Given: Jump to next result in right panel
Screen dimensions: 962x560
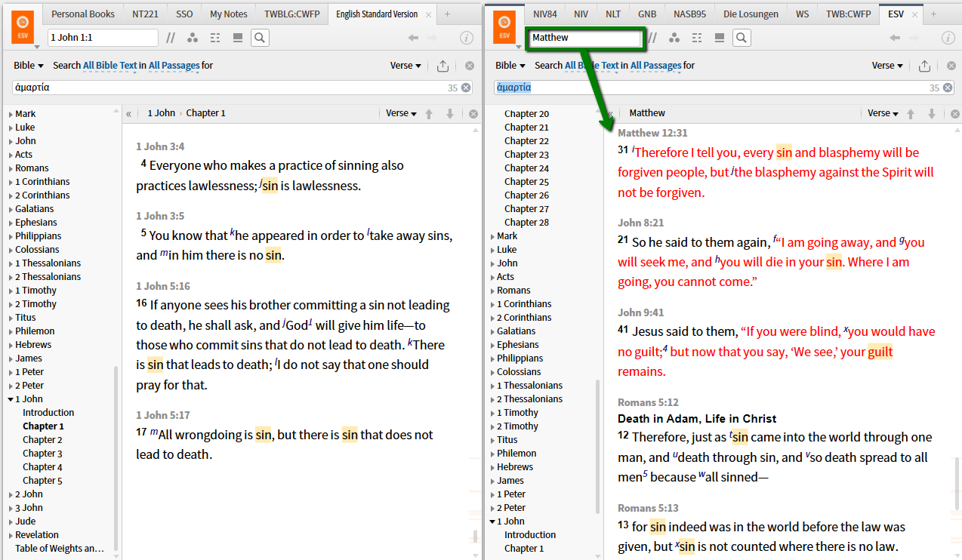Looking at the screenshot, I should pos(932,113).
